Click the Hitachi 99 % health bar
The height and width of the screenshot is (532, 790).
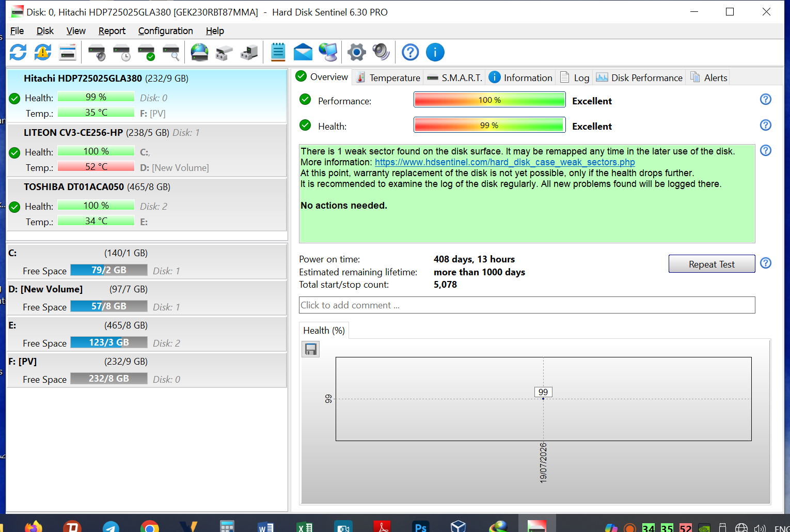pyautogui.click(x=96, y=97)
